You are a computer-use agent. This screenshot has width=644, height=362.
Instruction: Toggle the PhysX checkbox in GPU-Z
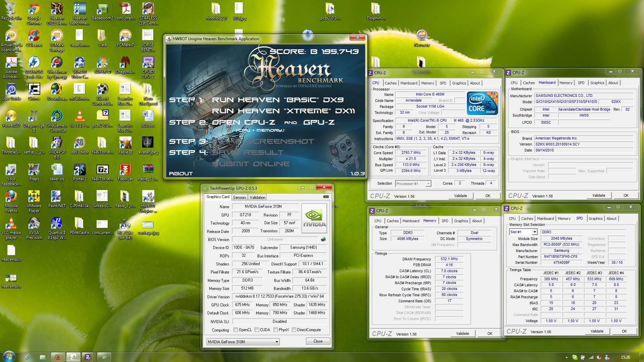coord(275,330)
